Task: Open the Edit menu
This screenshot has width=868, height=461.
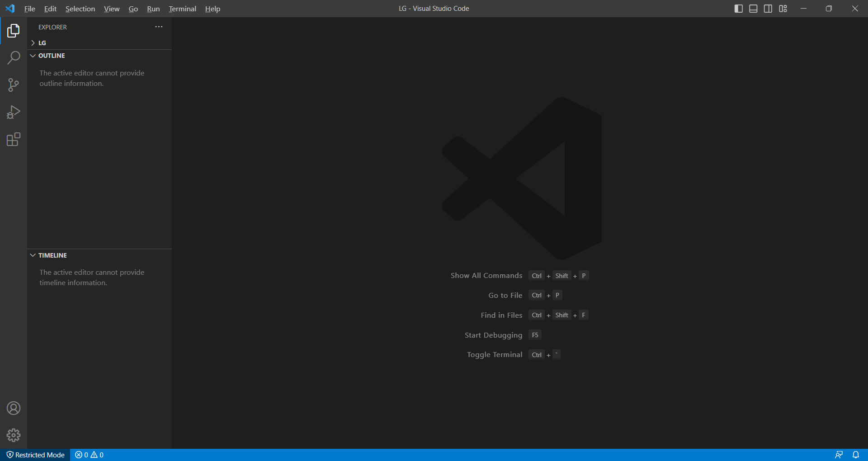Action: [x=50, y=9]
